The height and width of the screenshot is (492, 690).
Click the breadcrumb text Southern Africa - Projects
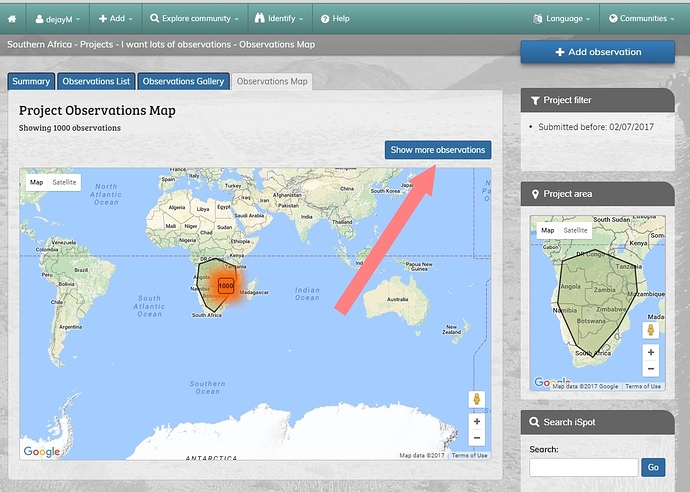60,44
